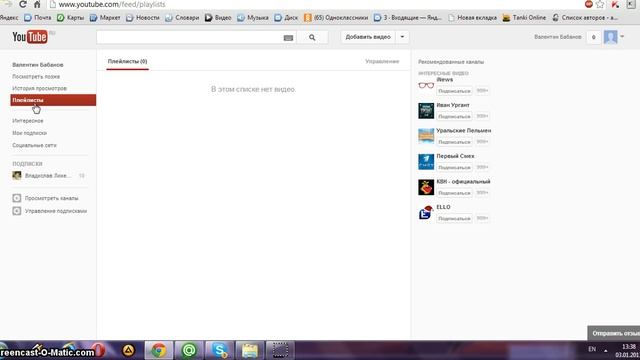
Task: Open the user avatar in the header
Action: click(x=611, y=37)
